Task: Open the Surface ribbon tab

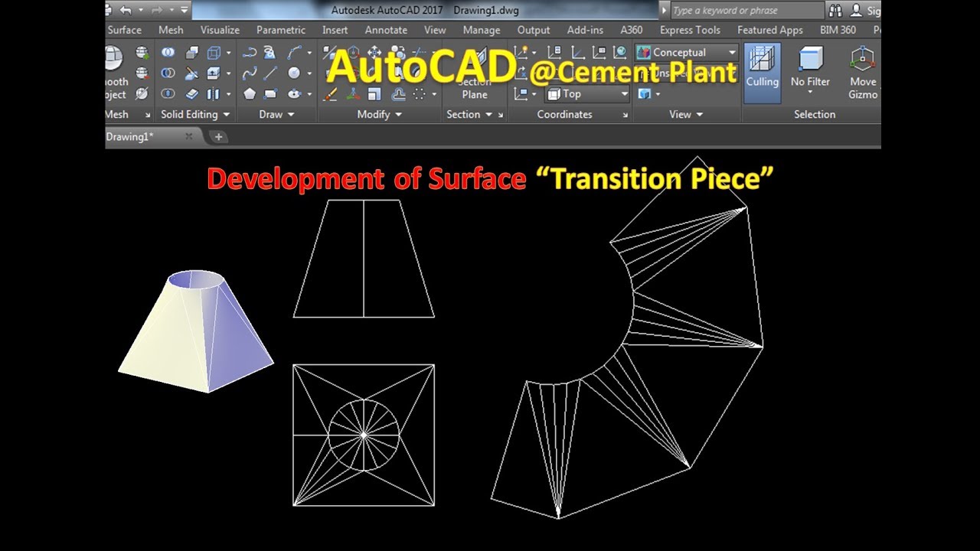Action: pos(124,30)
